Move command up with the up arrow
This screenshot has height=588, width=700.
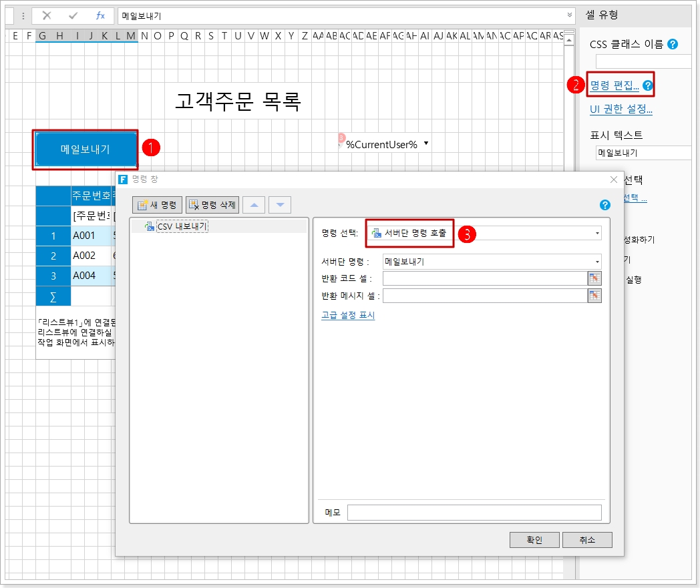click(x=254, y=205)
